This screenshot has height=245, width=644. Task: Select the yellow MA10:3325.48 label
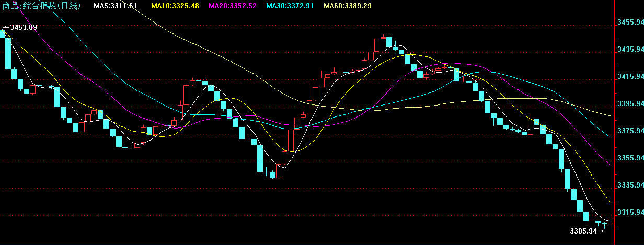click(x=174, y=6)
